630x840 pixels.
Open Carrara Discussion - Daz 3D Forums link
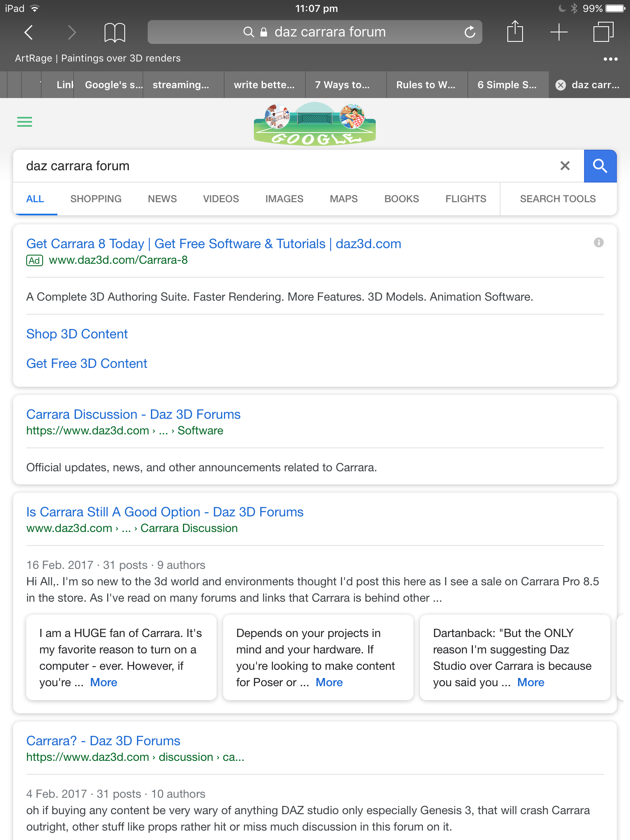(x=133, y=414)
